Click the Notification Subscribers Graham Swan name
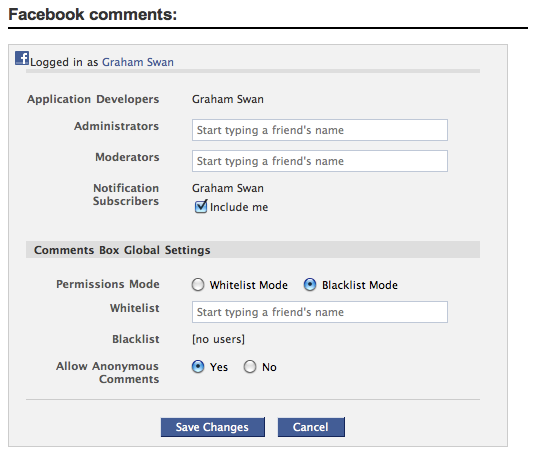Image resolution: width=540 pixels, height=455 pixels. tap(228, 188)
